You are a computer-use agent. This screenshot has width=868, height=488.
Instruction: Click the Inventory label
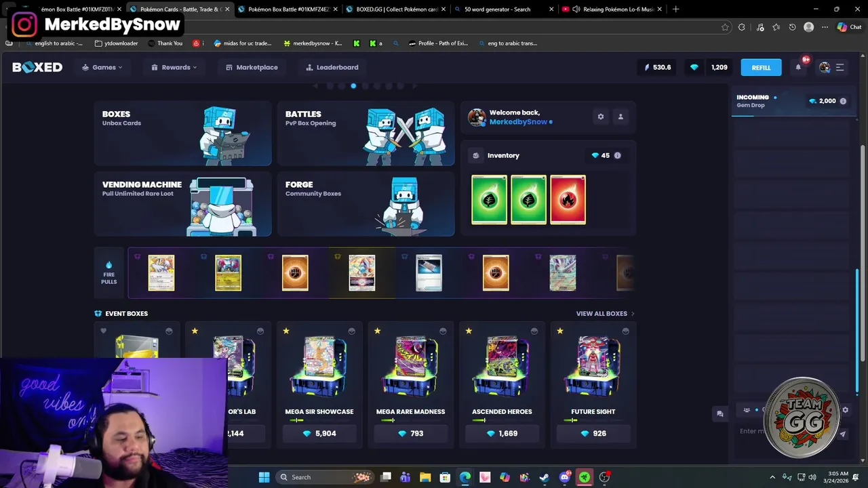(503, 155)
